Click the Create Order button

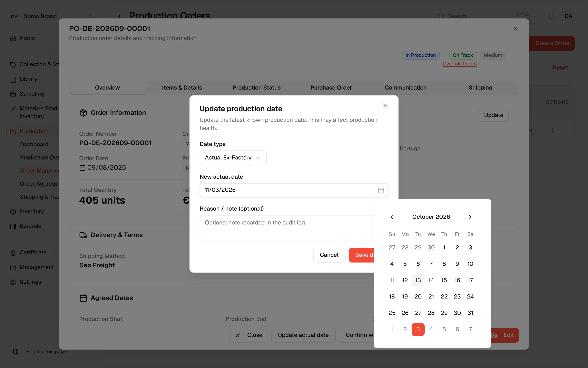552,43
